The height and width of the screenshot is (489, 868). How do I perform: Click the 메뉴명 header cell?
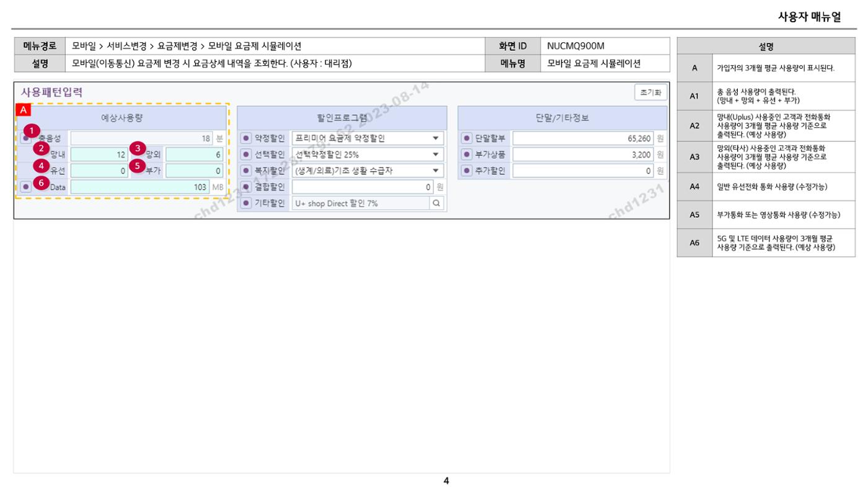click(x=513, y=63)
